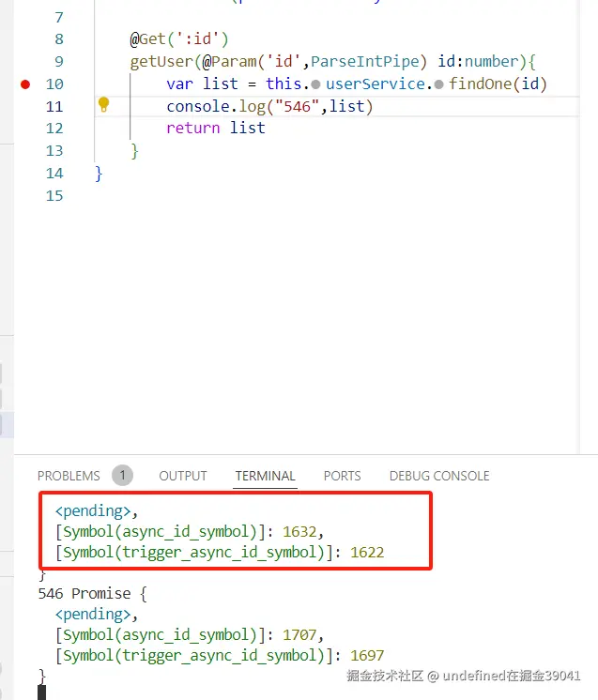Click the problems count badge 1
Viewport: 598px width, 700px height.
pyautogui.click(x=122, y=476)
